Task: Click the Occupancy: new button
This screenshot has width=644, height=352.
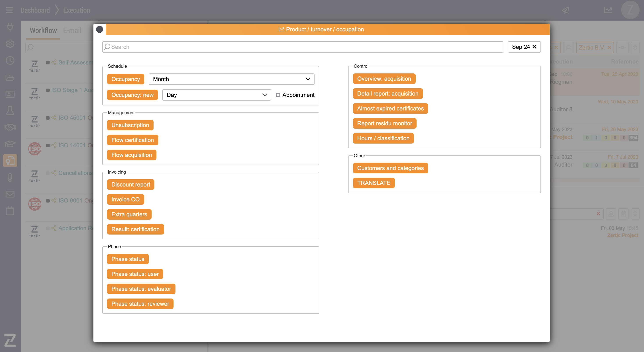Action: click(x=132, y=95)
